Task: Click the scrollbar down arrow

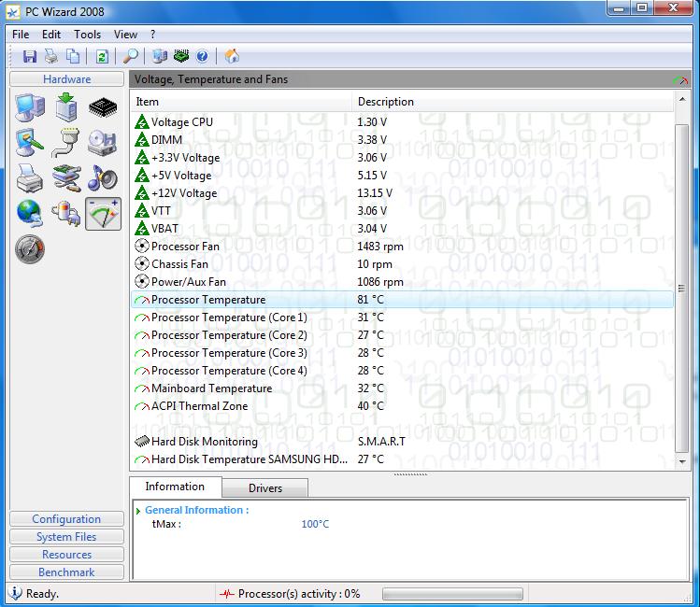Action: (x=681, y=462)
